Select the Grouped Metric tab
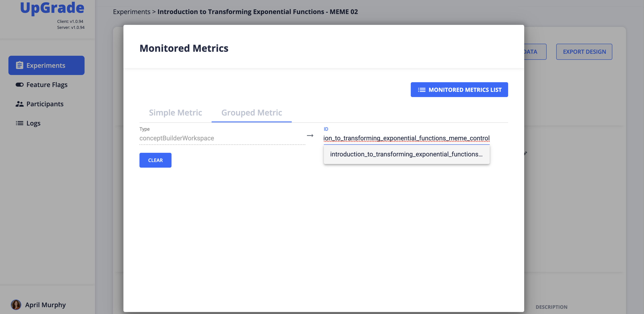The height and width of the screenshot is (314, 644). coord(251,113)
